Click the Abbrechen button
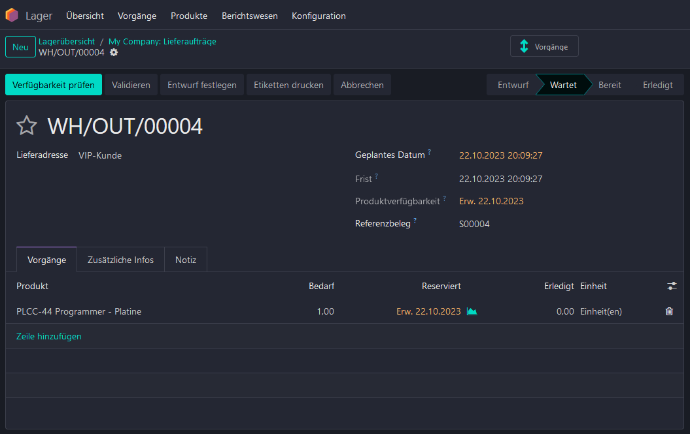690x434 pixels. coord(362,85)
